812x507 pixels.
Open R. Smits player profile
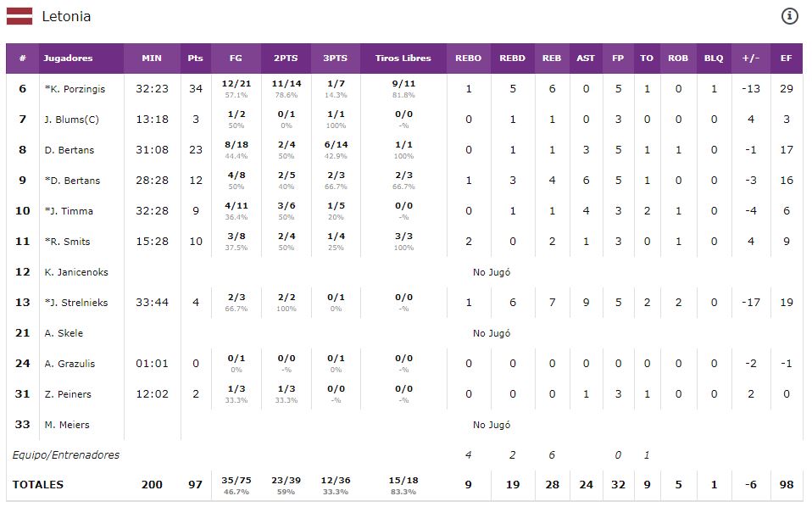pos(69,242)
